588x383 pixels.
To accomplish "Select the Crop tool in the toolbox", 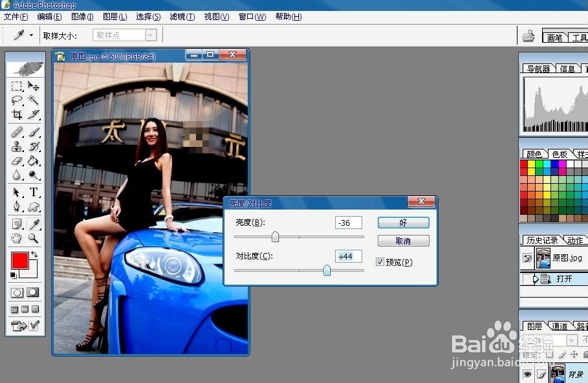I will point(16,115).
